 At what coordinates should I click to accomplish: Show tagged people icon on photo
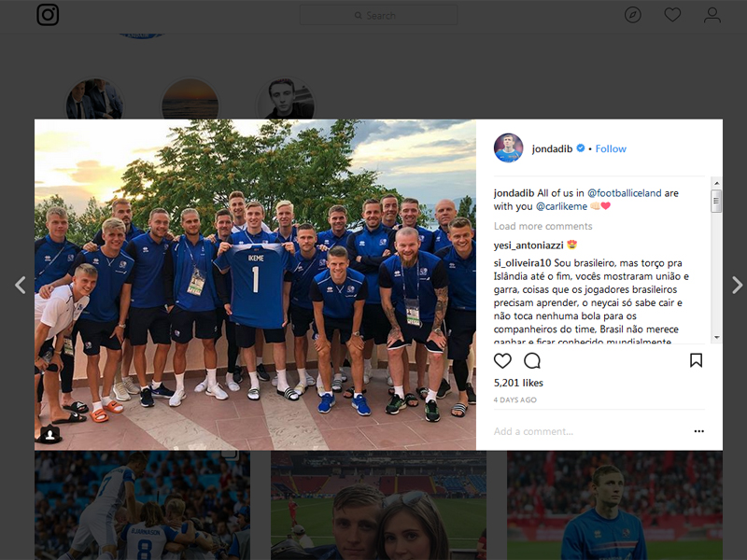pos(49,434)
